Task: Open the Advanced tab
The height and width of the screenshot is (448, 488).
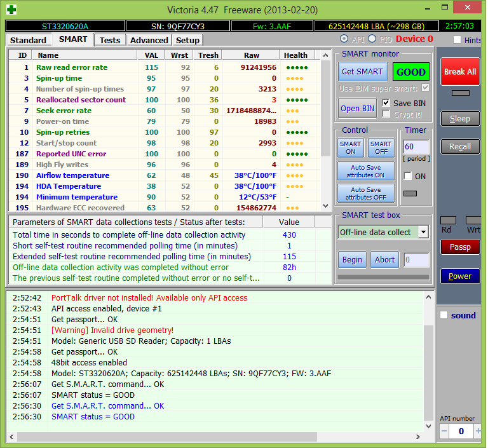Action: (x=149, y=40)
